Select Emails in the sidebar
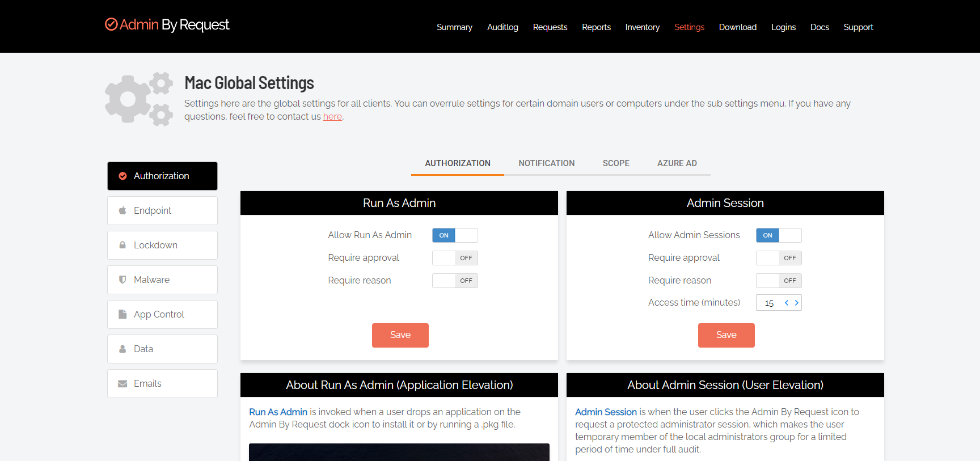The width and height of the screenshot is (980, 461). coord(162,384)
